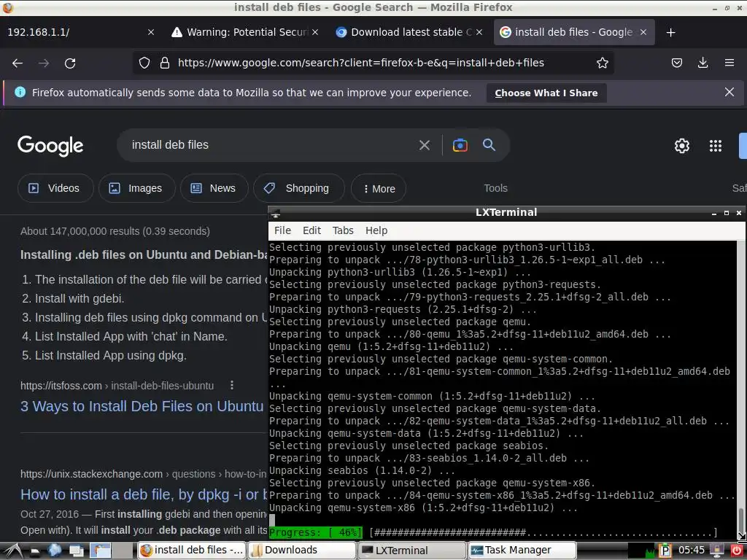Submit the search with the magnifier icon
This screenshot has height=560, width=747.
coord(489,145)
